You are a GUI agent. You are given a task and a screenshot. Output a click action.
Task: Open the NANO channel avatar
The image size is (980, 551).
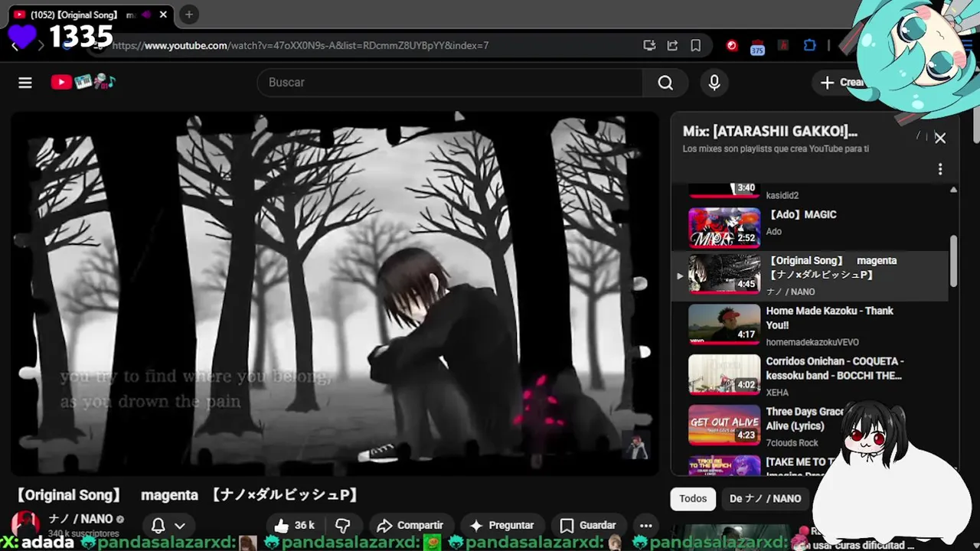point(25,524)
